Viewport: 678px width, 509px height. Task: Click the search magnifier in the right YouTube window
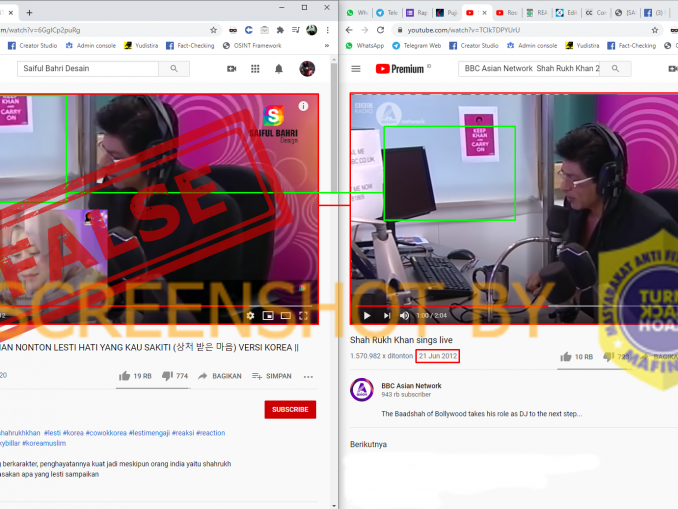615,68
